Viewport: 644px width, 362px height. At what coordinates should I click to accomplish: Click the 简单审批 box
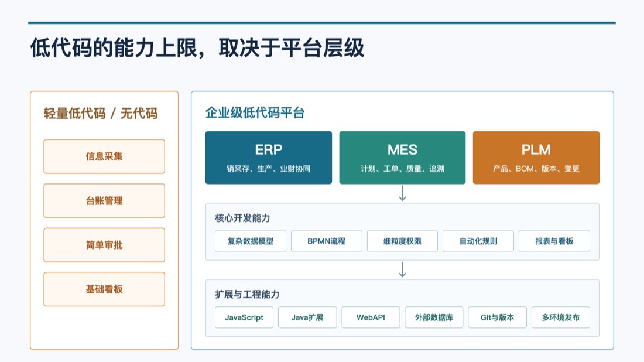tap(104, 245)
